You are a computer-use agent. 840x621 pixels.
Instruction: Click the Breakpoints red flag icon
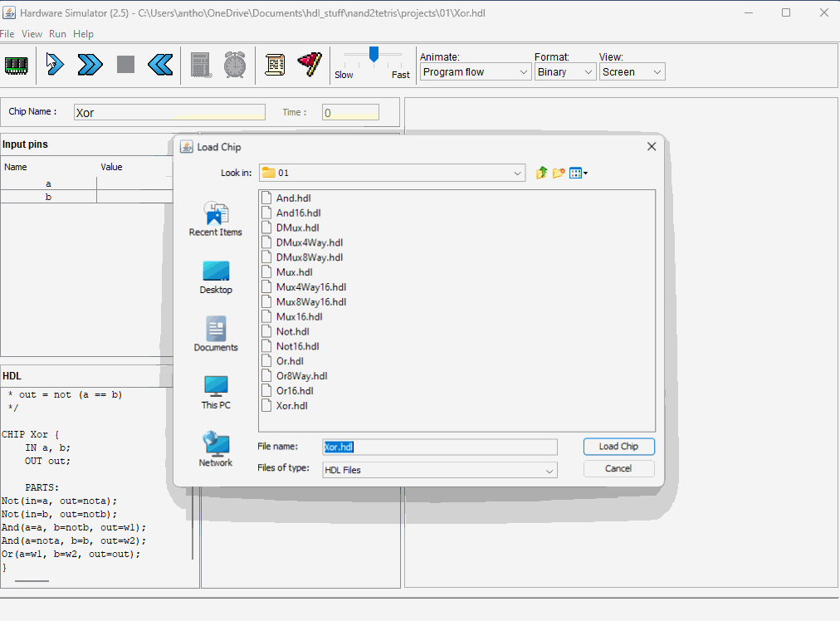click(x=309, y=65)
